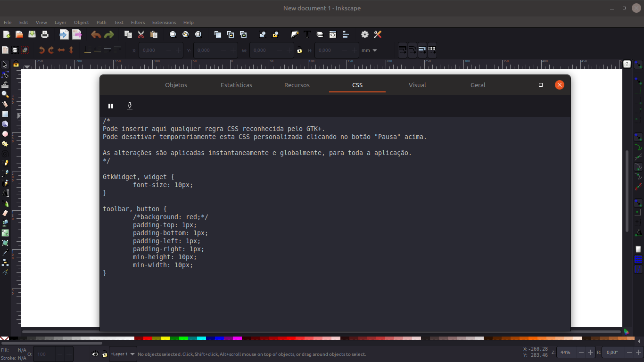Screen dimensions: 644x362
Task: Select the Text tool in the toolbox
Action: pos(5,193)
